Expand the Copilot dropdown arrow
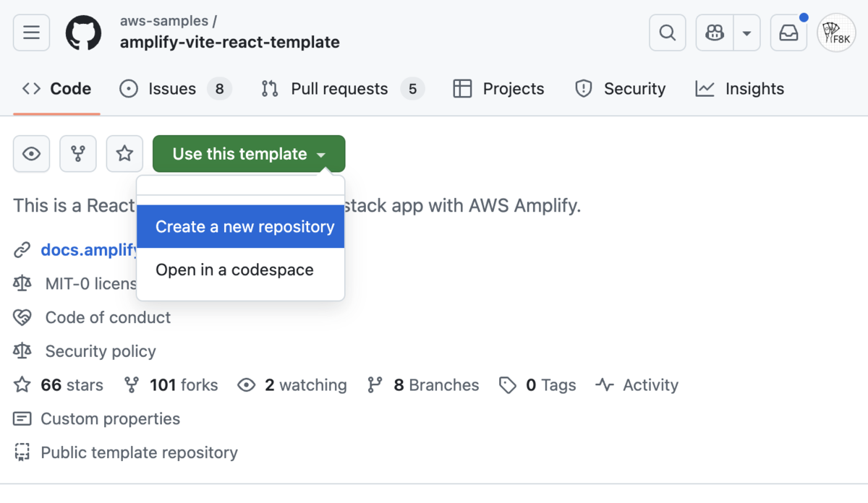The image size is (868, 503). pos(746,33)
